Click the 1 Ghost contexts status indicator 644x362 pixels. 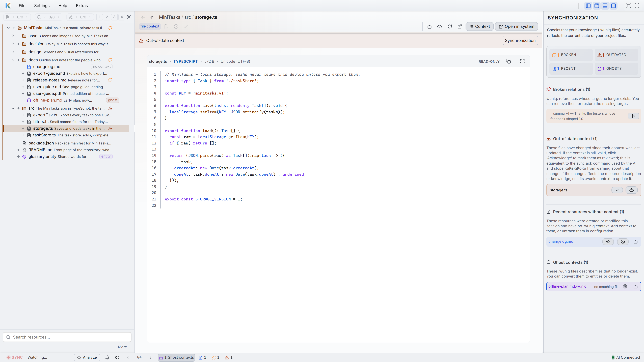[176, 357]
